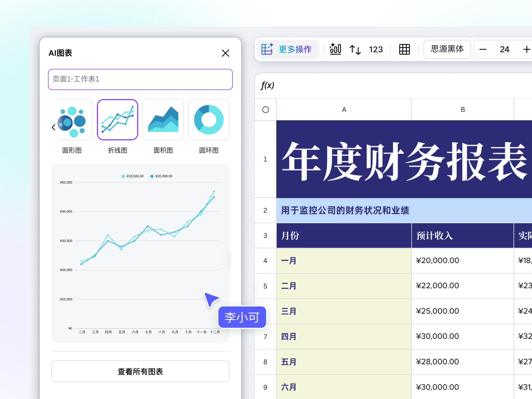Click the ¥20,000.00 cell in 一月 row
532x399 pixels.
pyautogui.click(x=463, y=261)
